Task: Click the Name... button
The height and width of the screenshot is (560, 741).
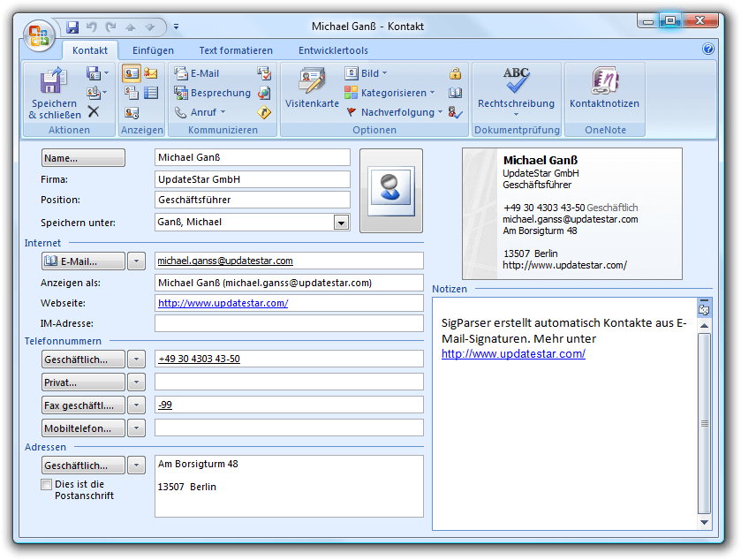Action: coord(84,158)
